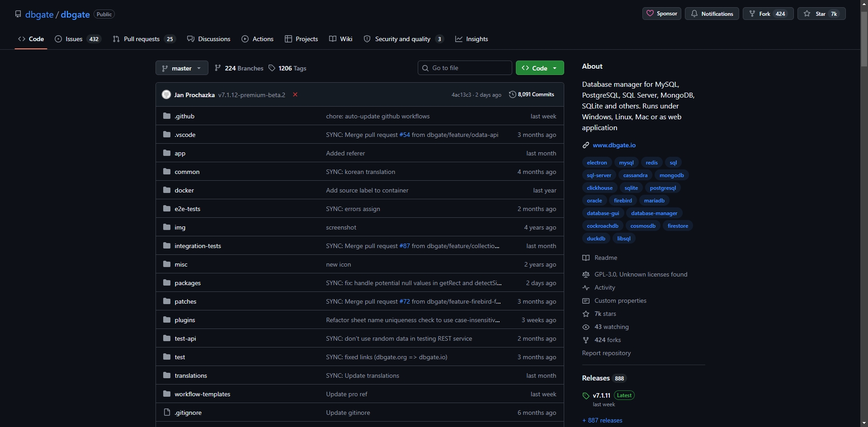Click the Go to file search field
This screenshot has height=427, width=868.
coord(465,68)
